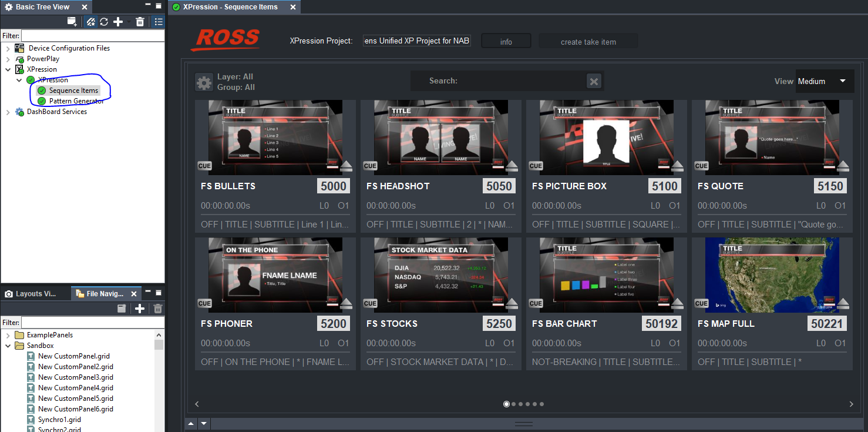The width and height of the screenshot is (868, 432).
Task: Click the eject icon on FS BAR CHART thumbnail
Action: [x=678, y=304]
